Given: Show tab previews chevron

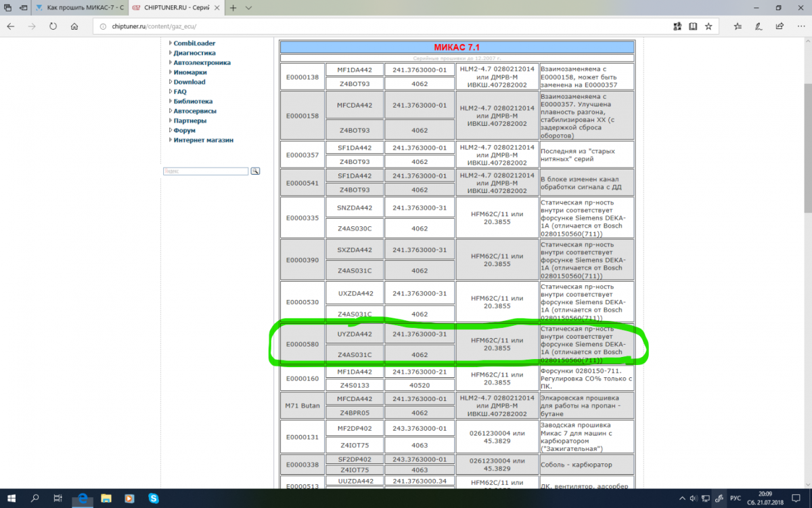Looking at the screenshot, I should click(248, 8).
